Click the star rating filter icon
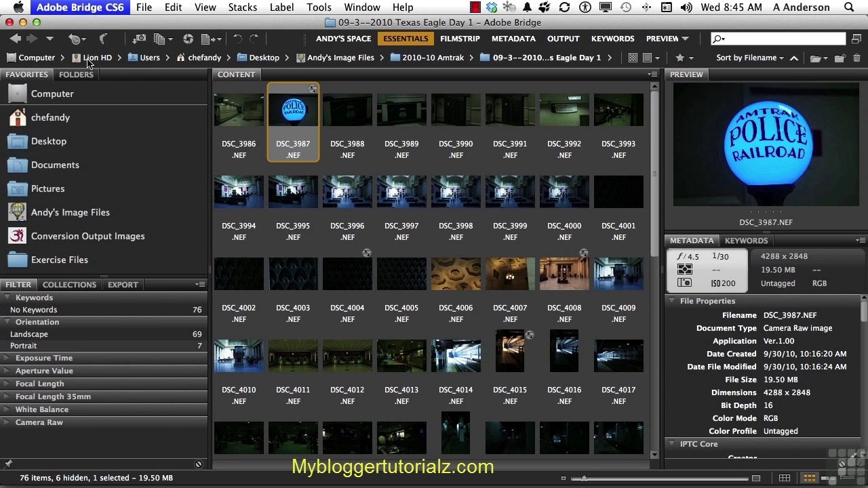868x488 pixels. 680,58
